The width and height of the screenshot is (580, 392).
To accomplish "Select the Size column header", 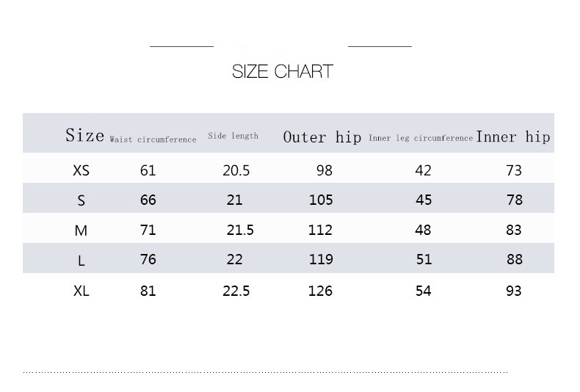I will [85, 135].
